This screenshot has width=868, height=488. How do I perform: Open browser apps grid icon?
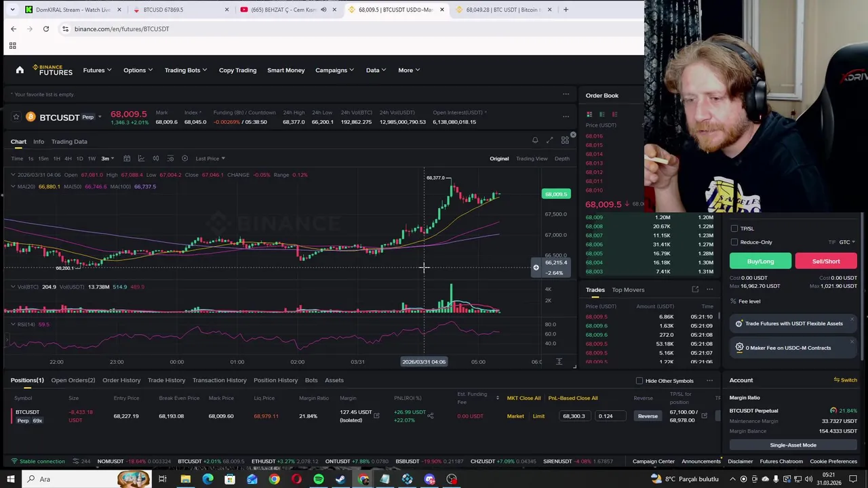click(x=12, y=45)
